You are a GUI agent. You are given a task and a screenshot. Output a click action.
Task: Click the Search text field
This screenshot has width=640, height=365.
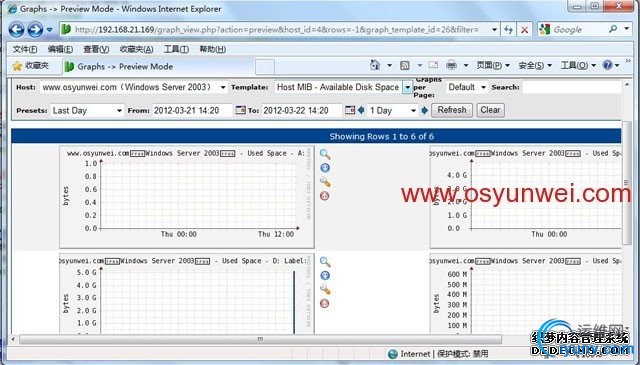point(571,87)
